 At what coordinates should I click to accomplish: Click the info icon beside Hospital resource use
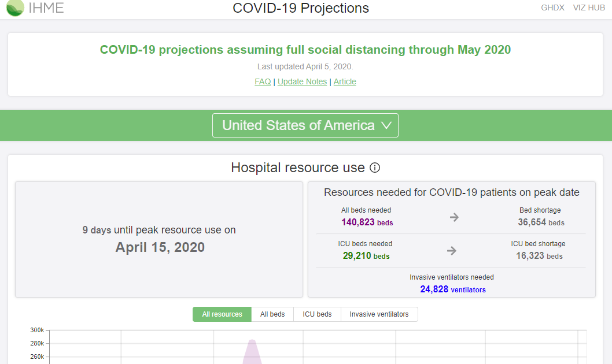[375, 168]
